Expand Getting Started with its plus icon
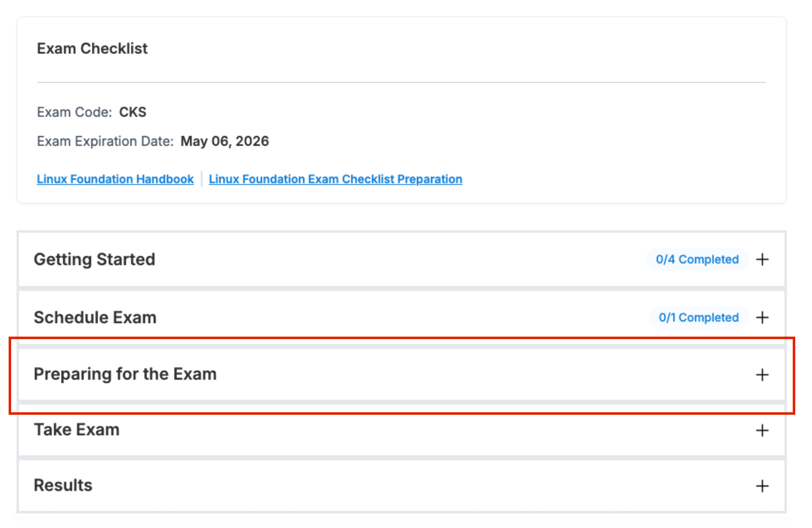The image size is (812, 528). click(x=762, y=259)
